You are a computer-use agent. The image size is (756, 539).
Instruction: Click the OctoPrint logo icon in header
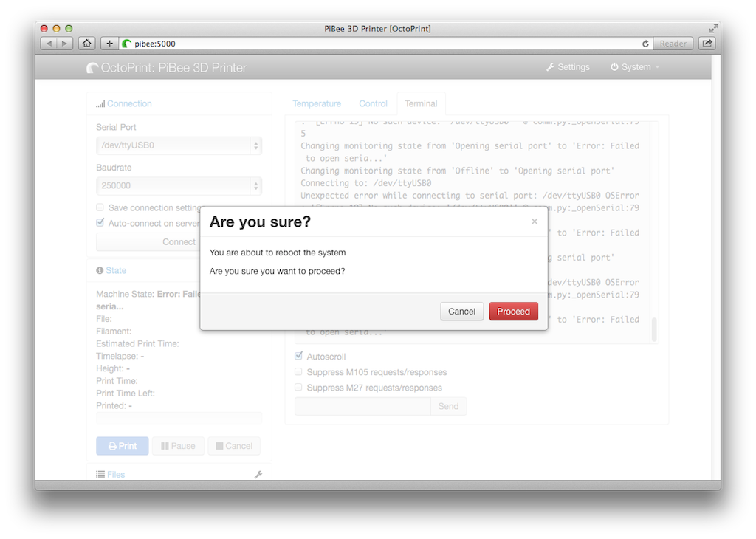point(92,68)
